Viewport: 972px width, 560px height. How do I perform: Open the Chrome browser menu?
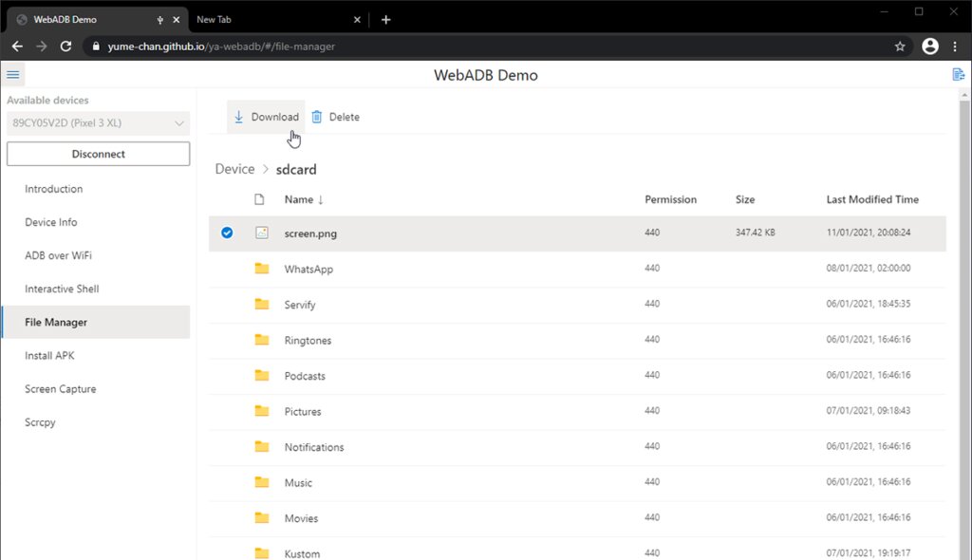[x=957, y=46]
